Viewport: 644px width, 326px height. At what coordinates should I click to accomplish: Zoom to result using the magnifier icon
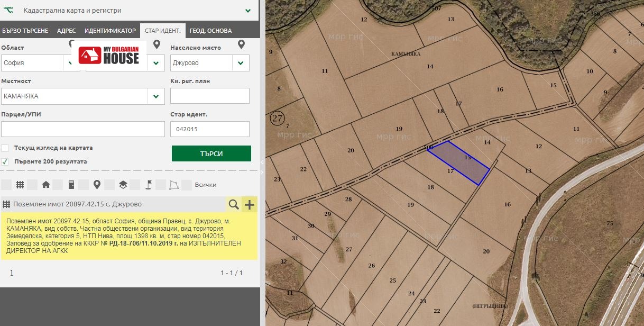point(233,204)
